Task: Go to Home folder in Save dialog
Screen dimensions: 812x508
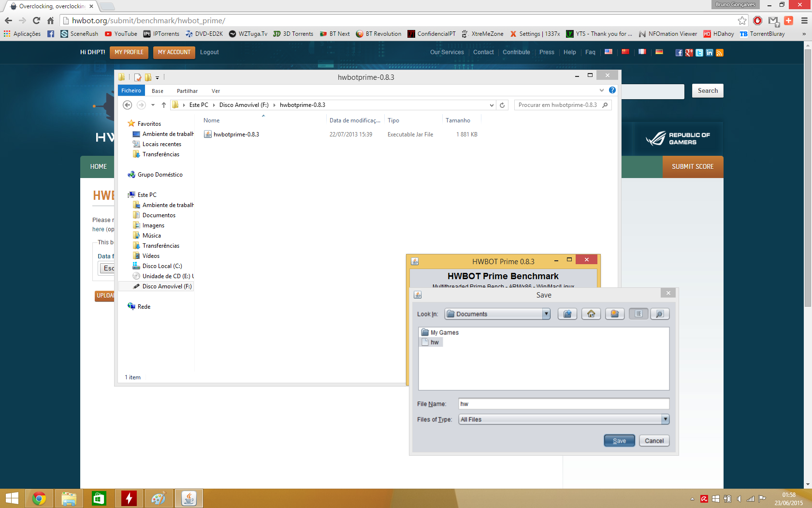Action: point(591,314)
